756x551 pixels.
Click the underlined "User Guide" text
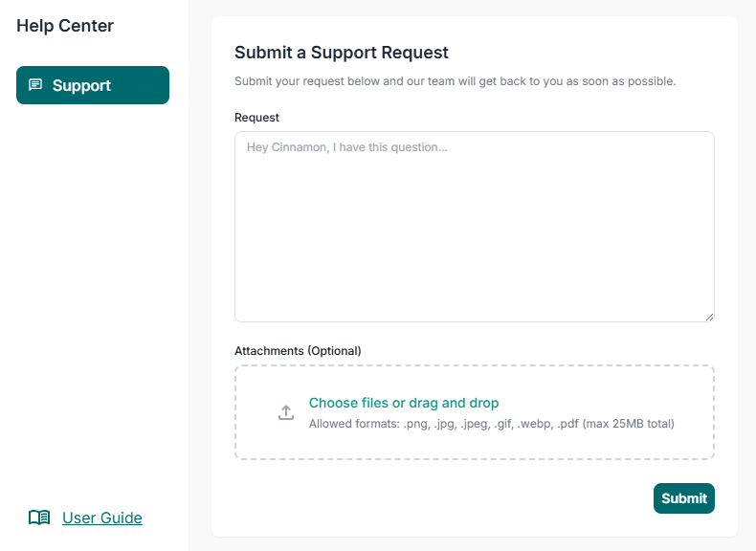[x=102, y=518]
